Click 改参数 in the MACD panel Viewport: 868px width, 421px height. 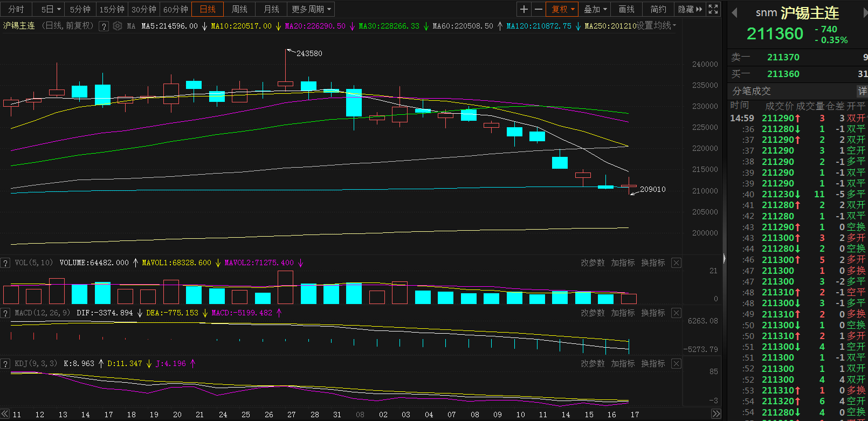tap(592, 313)
